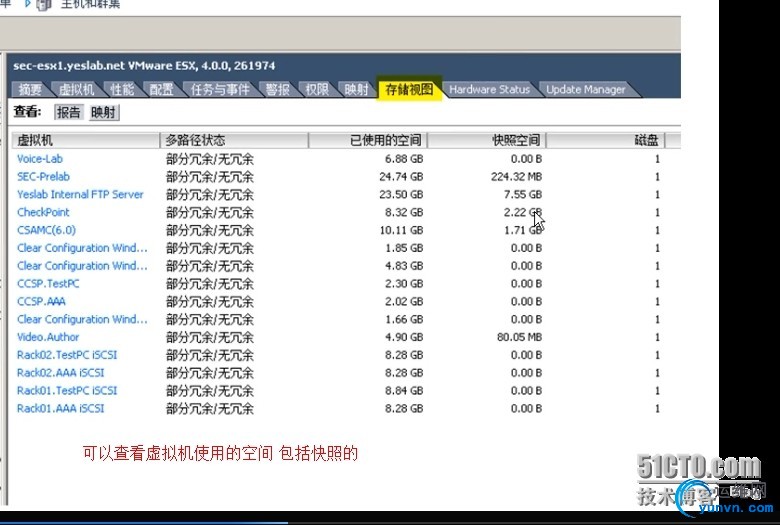Screen dimensions: 780x525
Task: Select the 7.55 GB snapshot space cell
Action: pos(522,195)
